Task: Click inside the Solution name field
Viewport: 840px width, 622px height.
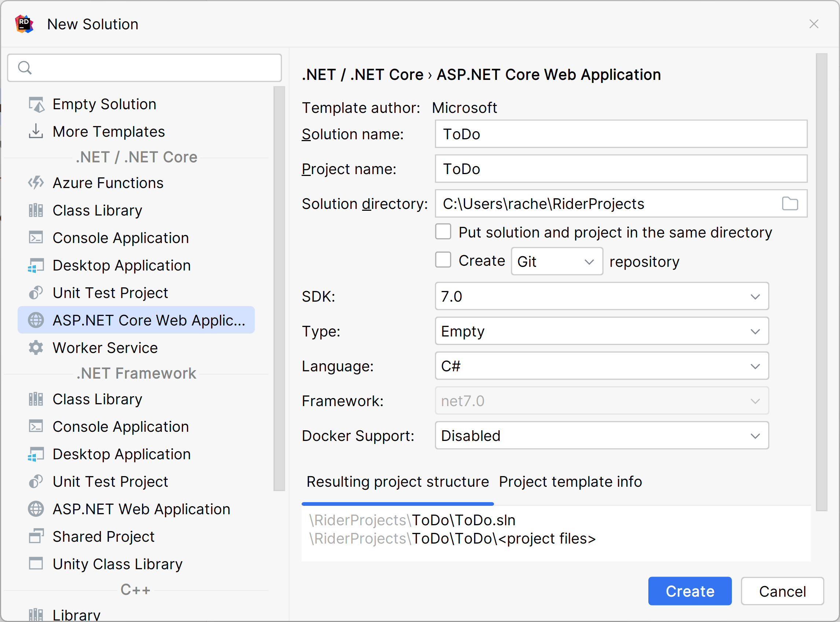Action: pos(620,134)
